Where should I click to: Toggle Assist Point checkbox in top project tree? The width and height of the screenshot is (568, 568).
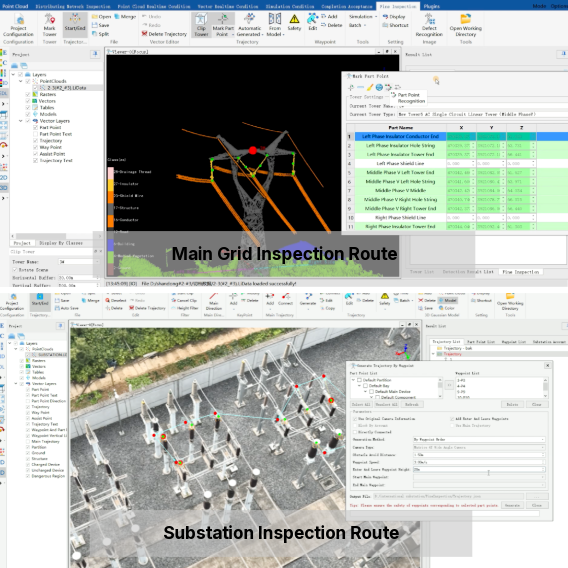pos(36,154)
